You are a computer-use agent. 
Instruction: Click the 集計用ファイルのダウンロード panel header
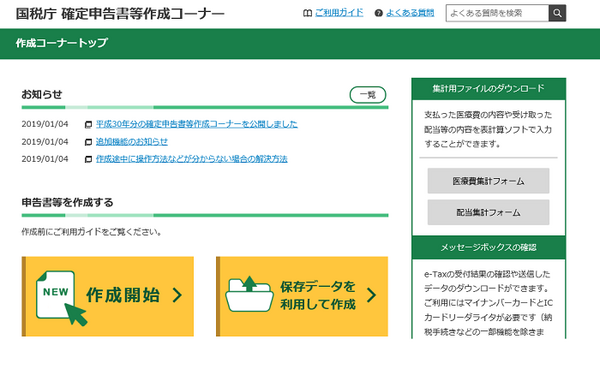(x=489, y=89)
